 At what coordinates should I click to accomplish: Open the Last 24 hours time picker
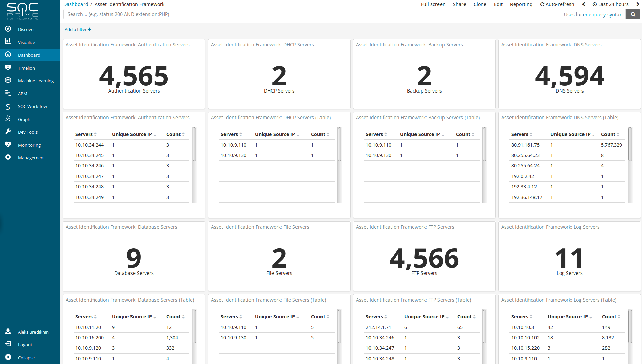[610, 4]
